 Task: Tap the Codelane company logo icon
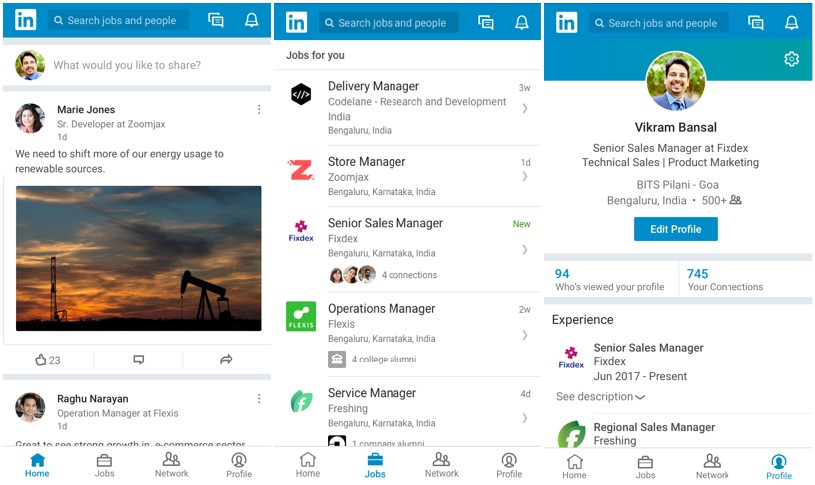[x=300, y=95]
